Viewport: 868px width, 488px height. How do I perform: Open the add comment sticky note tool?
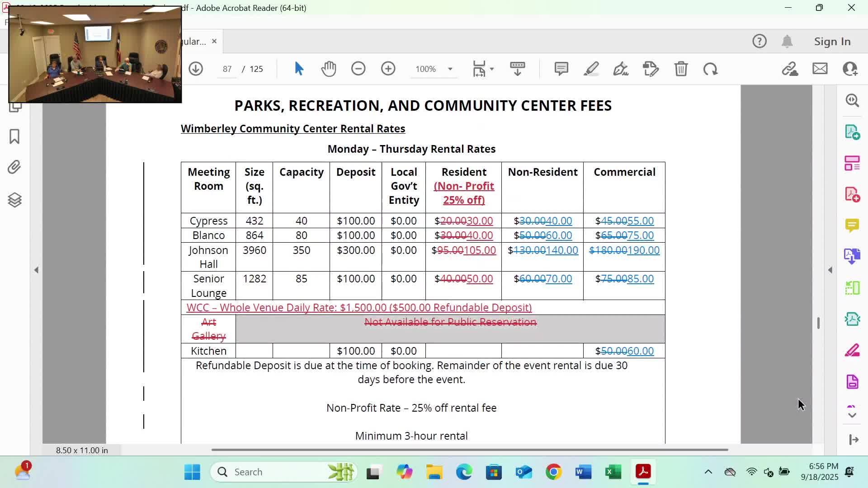click(x=561, y=69)
